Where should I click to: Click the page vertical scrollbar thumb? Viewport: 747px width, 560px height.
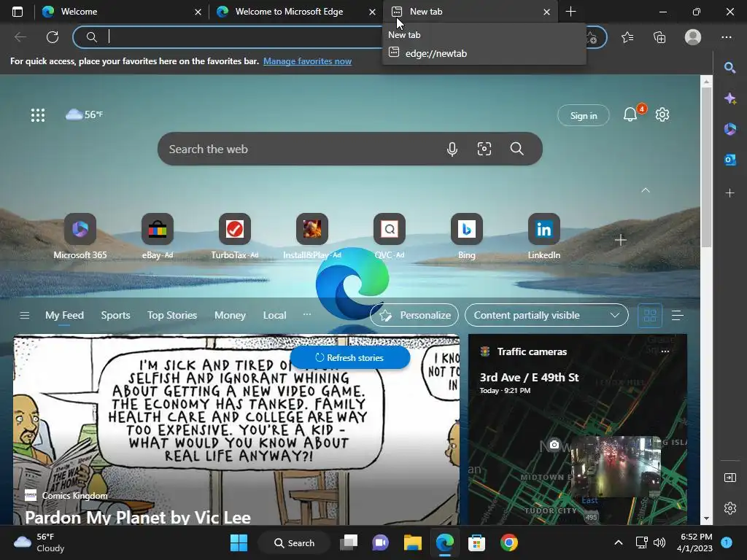coord(706,167)
